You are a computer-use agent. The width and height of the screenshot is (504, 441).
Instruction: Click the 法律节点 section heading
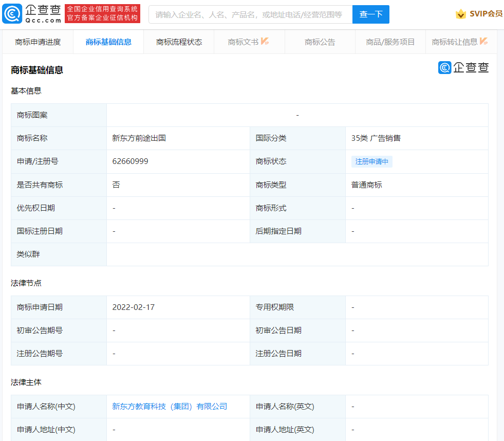[26, 283]
